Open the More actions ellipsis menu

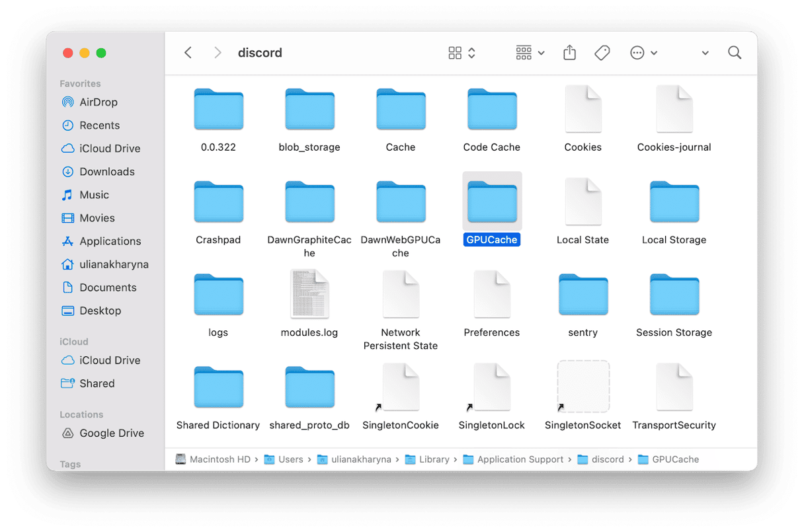(643, 53)
